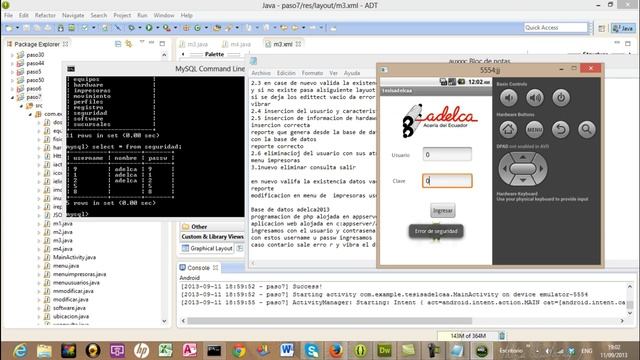Open Dreamweaver from taskbar
The width and height of the screenshot is (640, 360).
[384, 351]
